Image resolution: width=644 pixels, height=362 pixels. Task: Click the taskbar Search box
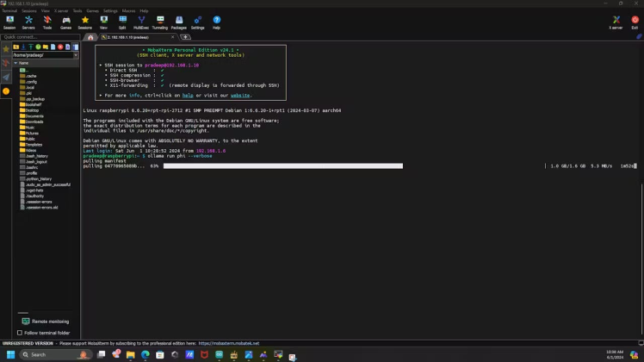(x=54, y=354)
